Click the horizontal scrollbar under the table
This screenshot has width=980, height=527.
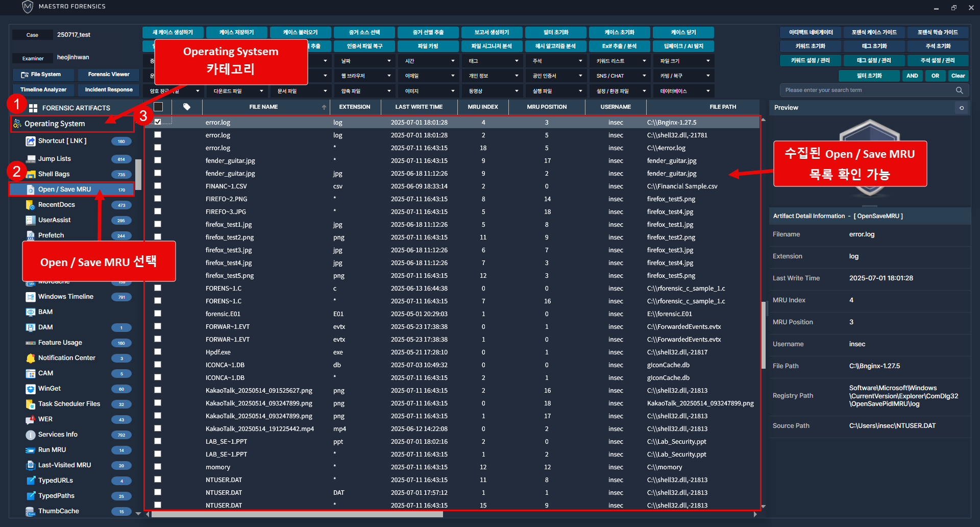(297, 514)
